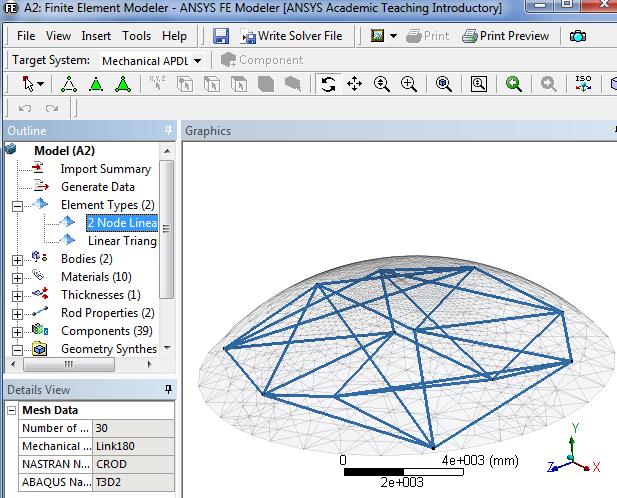Click the T3D2 value cell
617x498 pixels.
pos(133,482)
